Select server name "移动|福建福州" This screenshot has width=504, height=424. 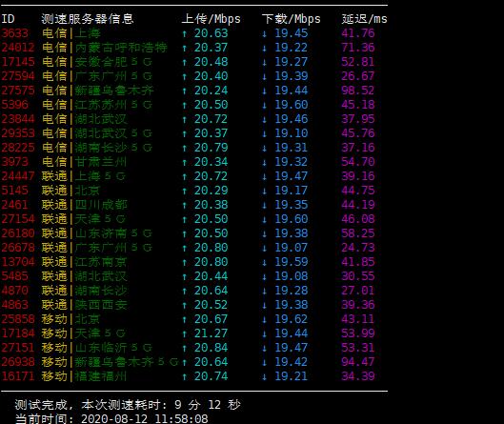(x=84, y=376)
